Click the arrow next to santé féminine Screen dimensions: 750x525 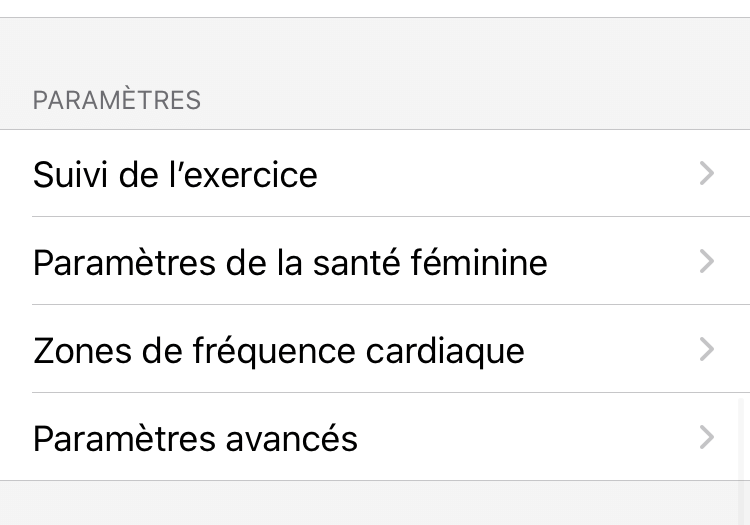click(x=707, y=262)
